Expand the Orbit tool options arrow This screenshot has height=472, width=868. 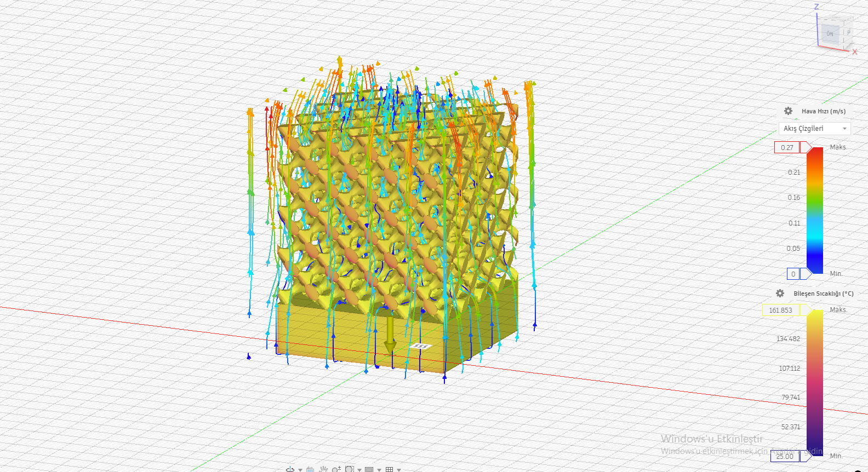click(x=300, y=470)
